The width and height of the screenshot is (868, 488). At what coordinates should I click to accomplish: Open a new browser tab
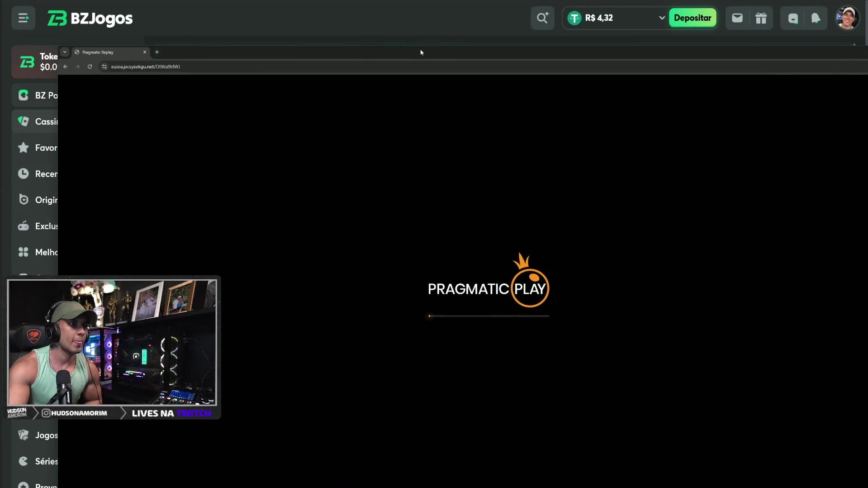[x=157, y=52]
